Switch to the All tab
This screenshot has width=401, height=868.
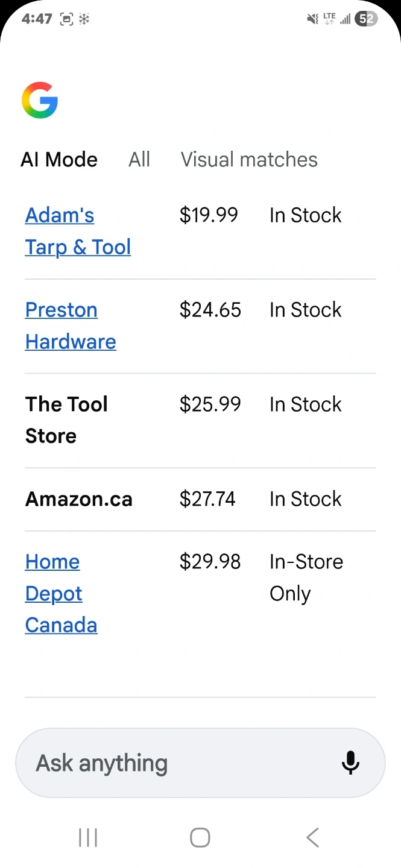tap(139, 160)
